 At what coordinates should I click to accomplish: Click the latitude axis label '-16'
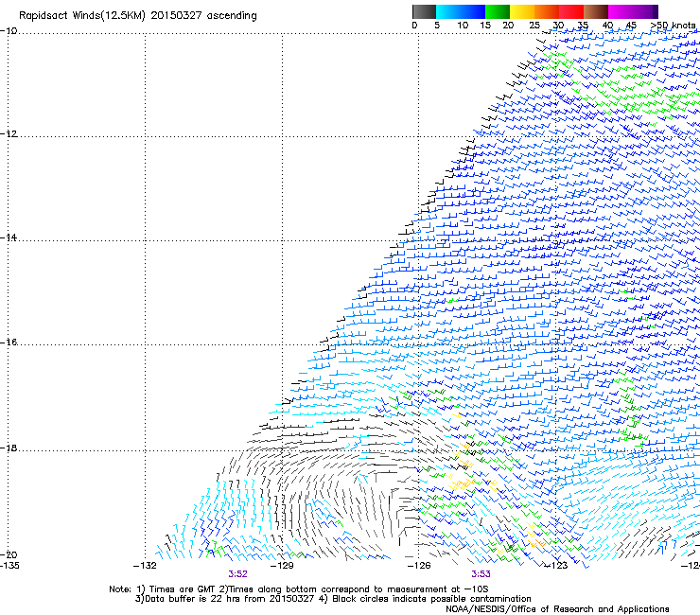tap(9, 343)
